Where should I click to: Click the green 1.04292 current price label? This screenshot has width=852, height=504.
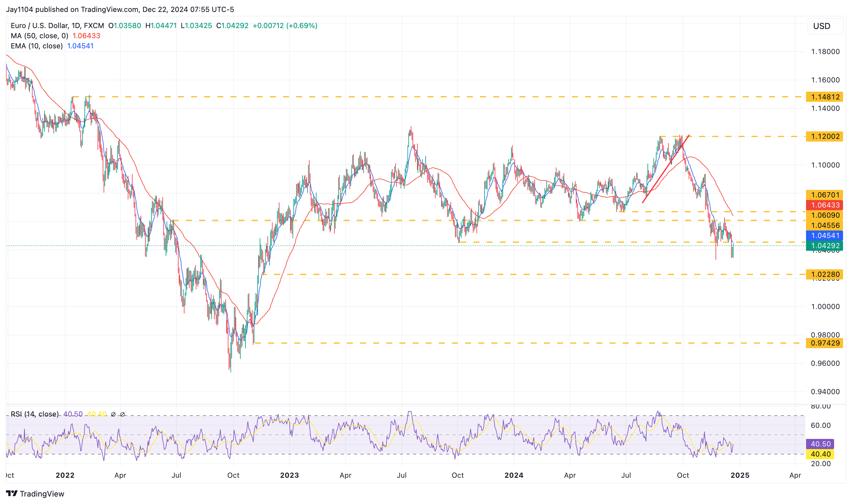[824, 246]
